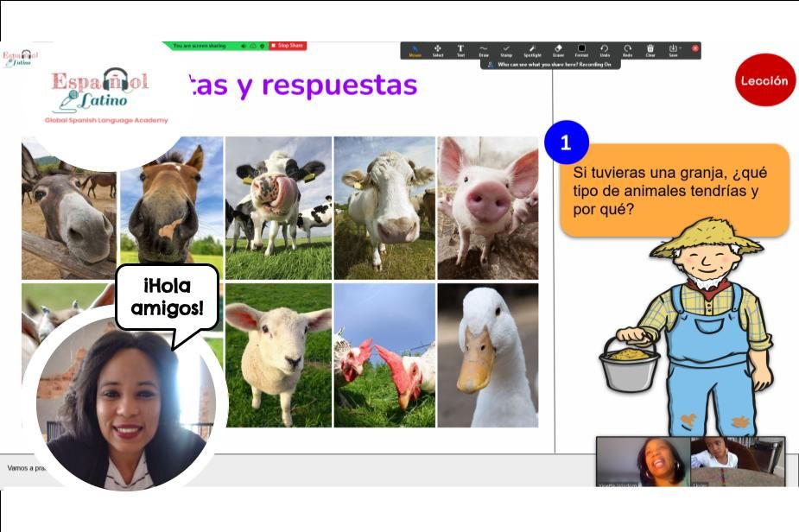Enable the Spotlight tool
This screenshot has height=532, width=799.
click(533, 50)
